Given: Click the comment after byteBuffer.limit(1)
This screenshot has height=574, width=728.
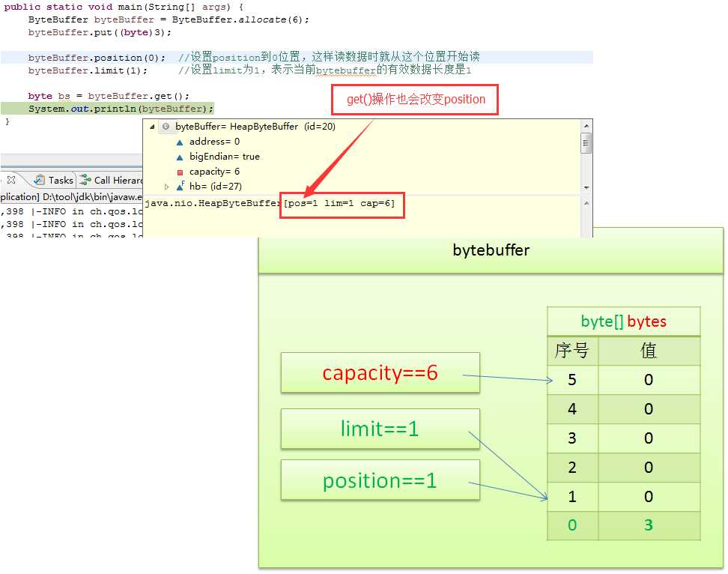Looking at the screenshot, I should pyautogui.click(x=324, y=70).
